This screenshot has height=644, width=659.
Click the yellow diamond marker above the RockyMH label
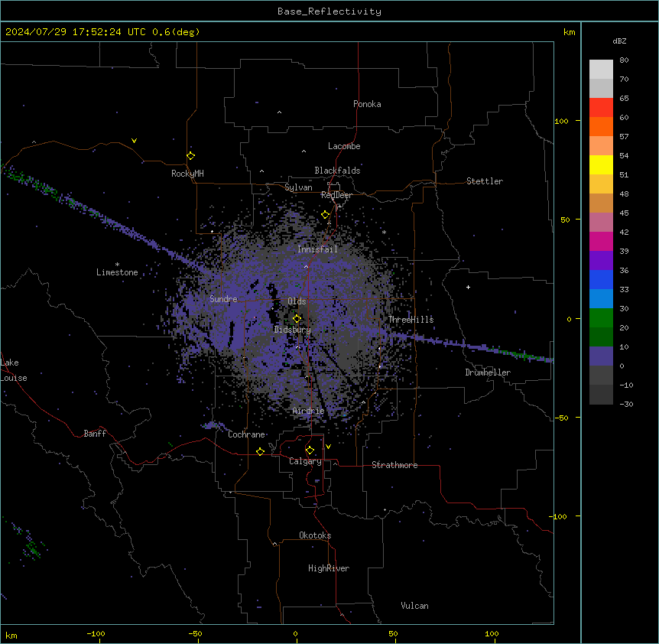pos(191,156)
